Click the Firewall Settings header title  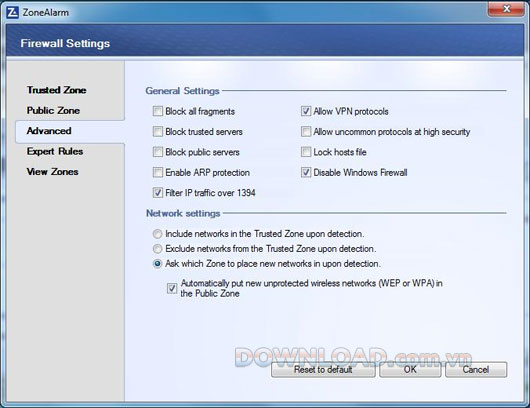[65, 43]
